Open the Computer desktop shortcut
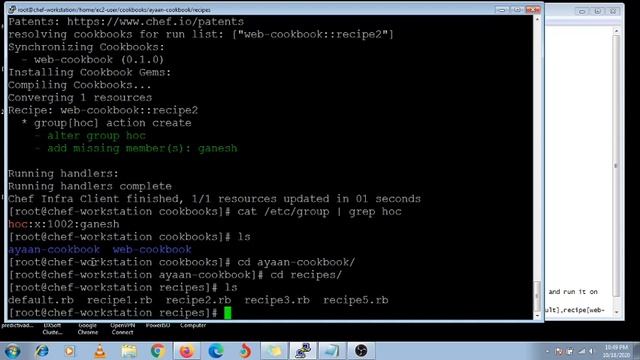Screen dimensions: 640x360 [x=193, y=326]
